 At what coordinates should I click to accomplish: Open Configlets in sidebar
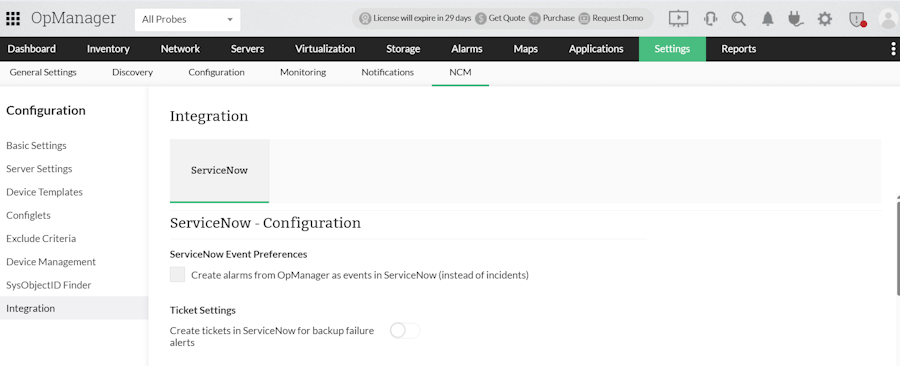click(x=28, y=215)
